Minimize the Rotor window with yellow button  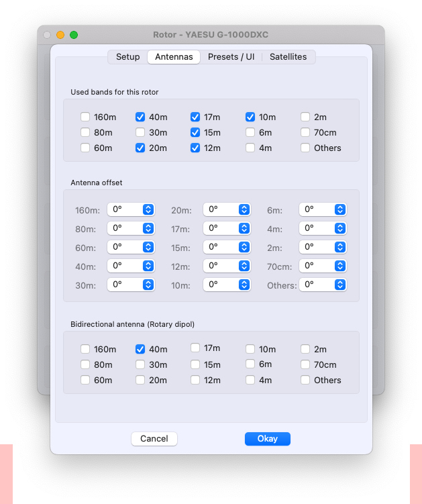click(60, 35)
